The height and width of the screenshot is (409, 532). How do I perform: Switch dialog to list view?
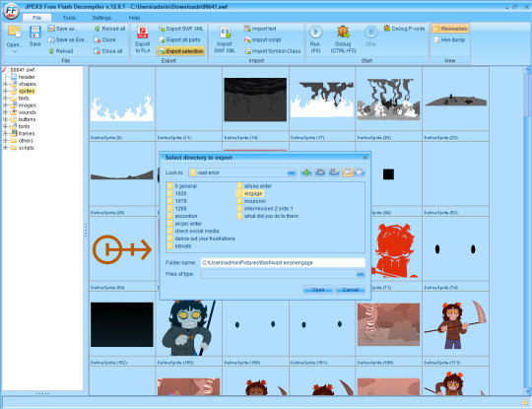click(348, 172)
